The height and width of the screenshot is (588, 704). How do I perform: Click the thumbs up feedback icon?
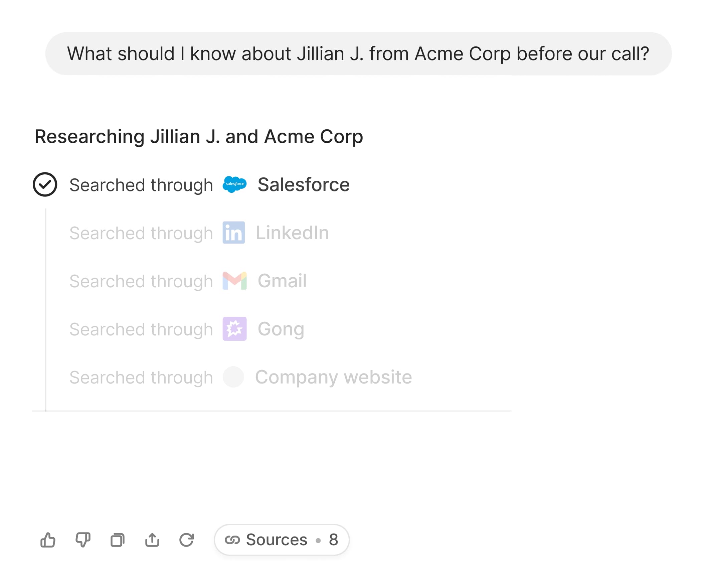48,540
